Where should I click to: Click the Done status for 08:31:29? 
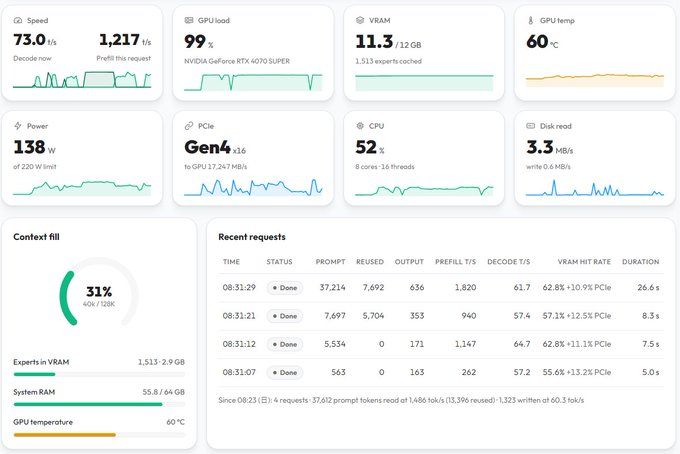click(285, 287)
